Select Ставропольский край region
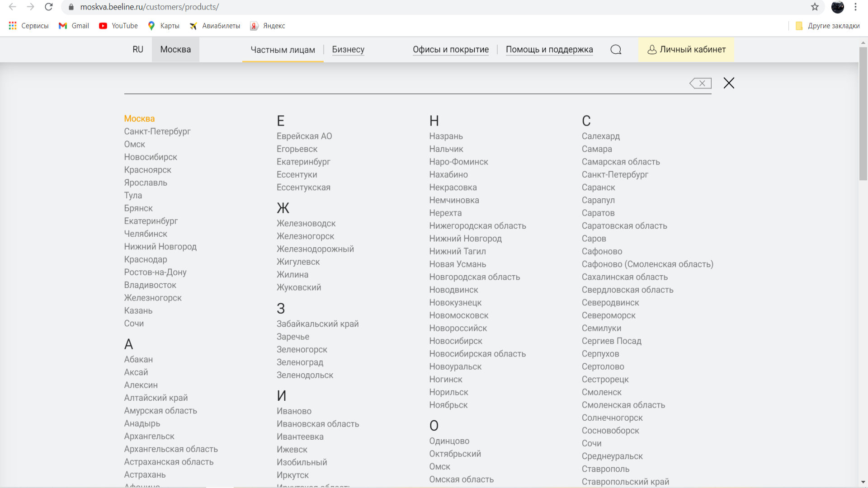This screenshot has height=488, width=868. (625, 482)
